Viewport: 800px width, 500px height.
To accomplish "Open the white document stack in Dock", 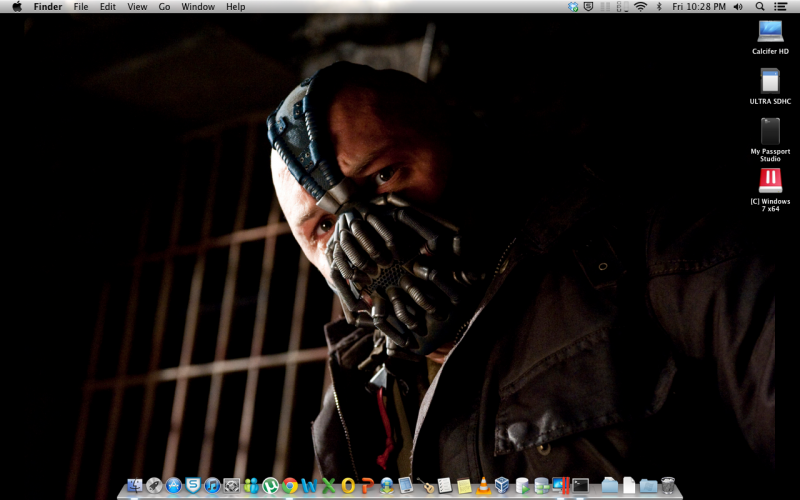I will point(629,485).
